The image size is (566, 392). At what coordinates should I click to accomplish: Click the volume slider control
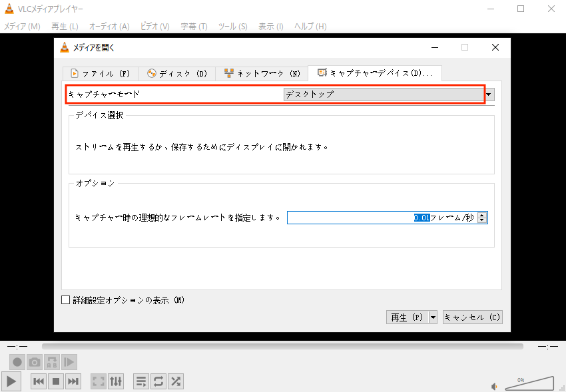tap(529, 383)
